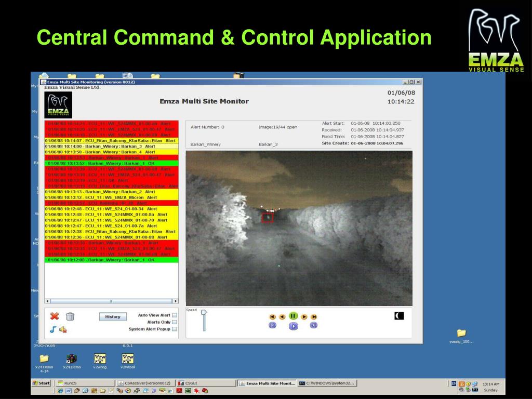
Task: Switch to CSGUI in the taskbar
Action: pyautogui.click(x=205, y=383)
